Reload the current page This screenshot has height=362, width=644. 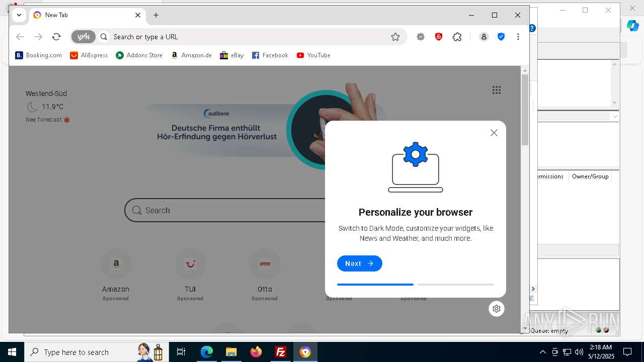click(x=56, y=37)
